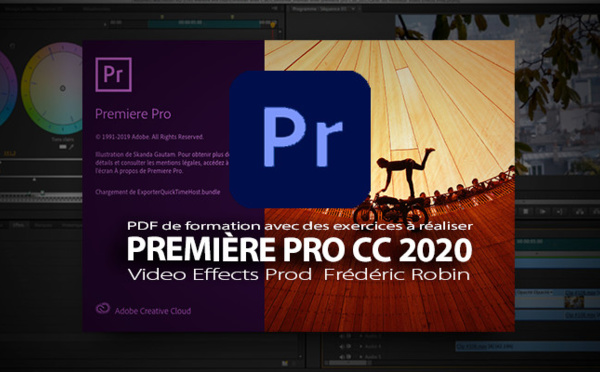Expand the Audio 4 track
Screen dimensions: 600x372
[360, 346]
